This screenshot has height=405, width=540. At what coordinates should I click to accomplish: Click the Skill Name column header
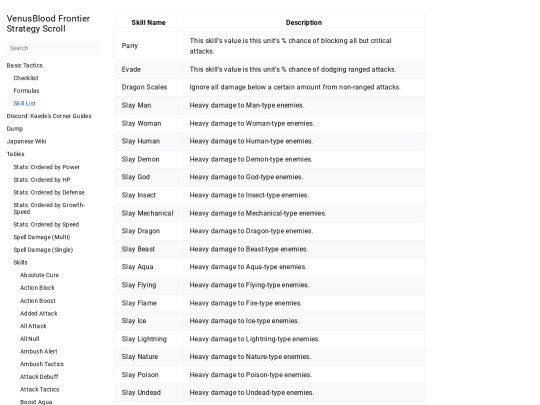[148, 23]
